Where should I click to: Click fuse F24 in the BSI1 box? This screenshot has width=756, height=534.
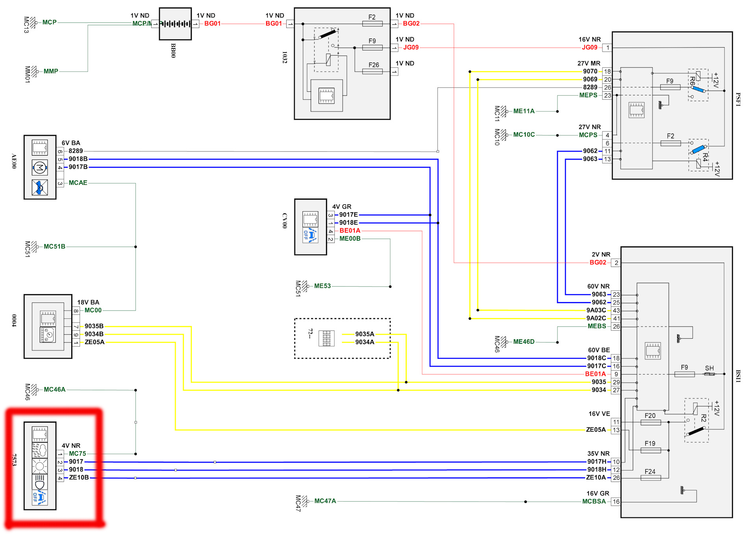(x=650, y=478)
